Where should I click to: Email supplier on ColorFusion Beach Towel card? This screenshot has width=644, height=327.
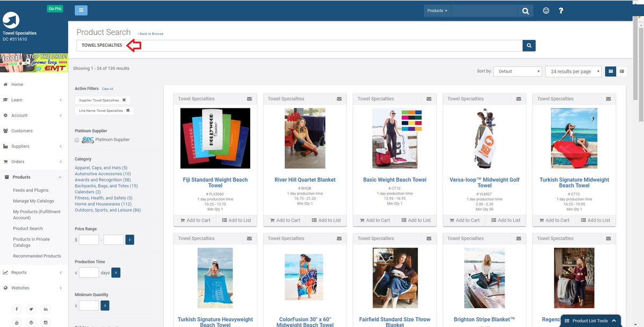coord(339,238)
